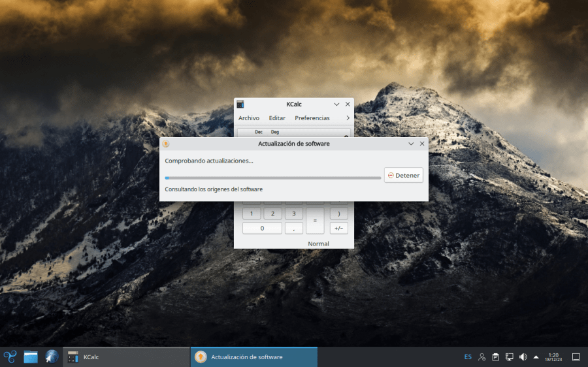Viewport: 588px width, 367px height.
Task: Click the ES keyboard layout indicator
Action: pos(468,357)
